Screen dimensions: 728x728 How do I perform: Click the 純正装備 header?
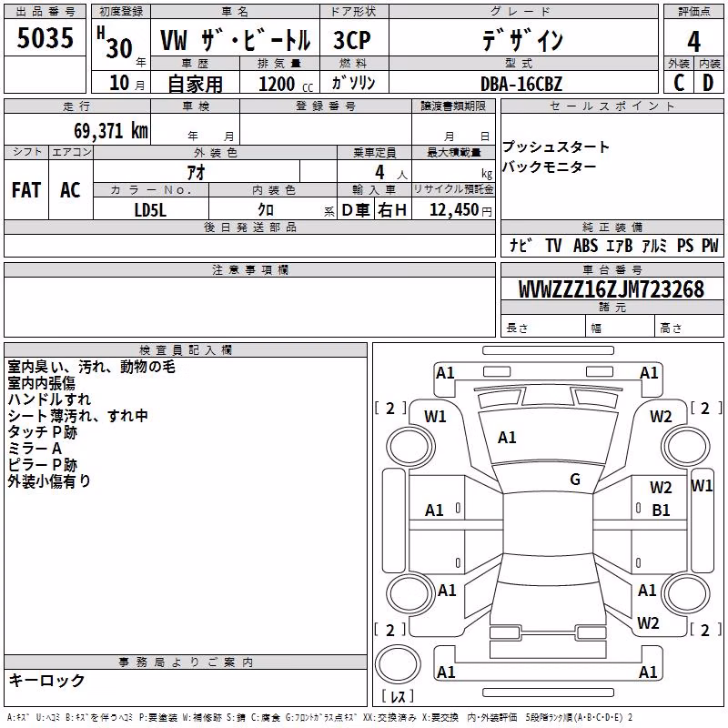[x=612, y=227]
